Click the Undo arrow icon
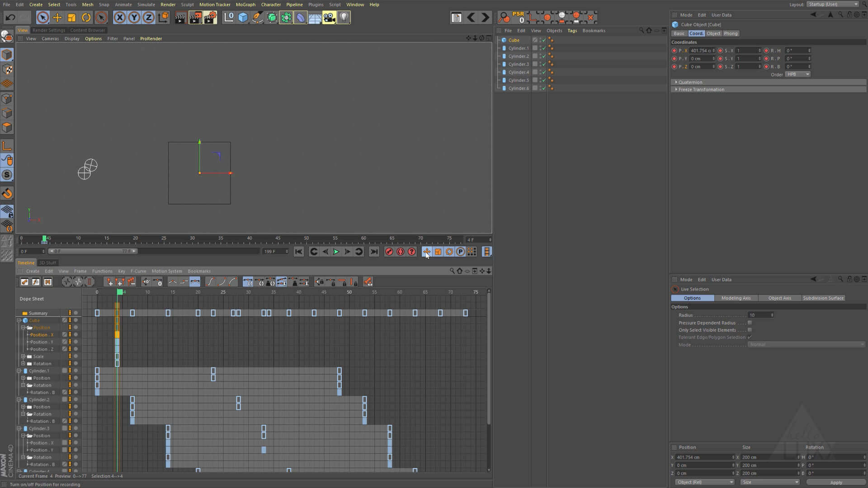The width and height of the screenshot is (868, 488). [x=10, y=18]
